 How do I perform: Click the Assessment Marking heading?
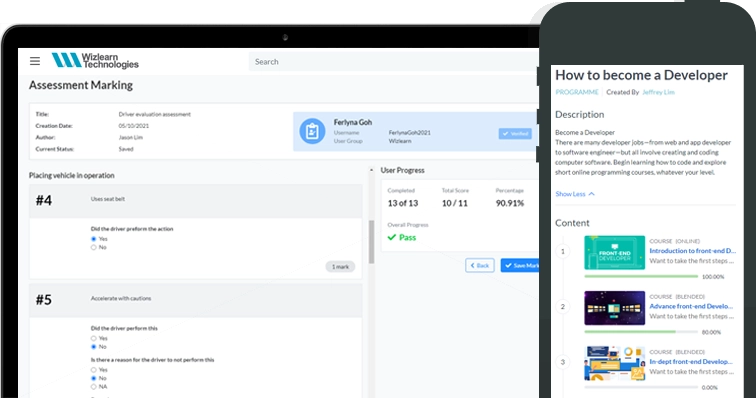pos(81,85)
